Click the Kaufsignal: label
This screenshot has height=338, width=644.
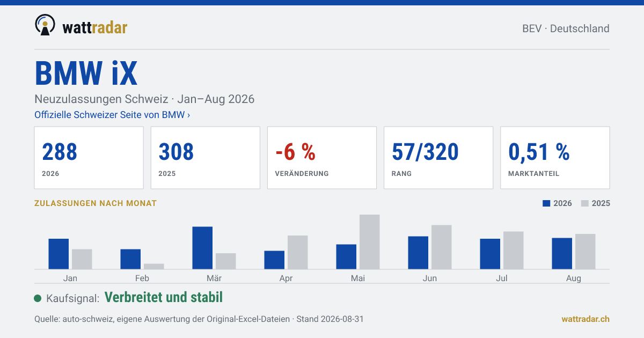(x=72, y=298)
